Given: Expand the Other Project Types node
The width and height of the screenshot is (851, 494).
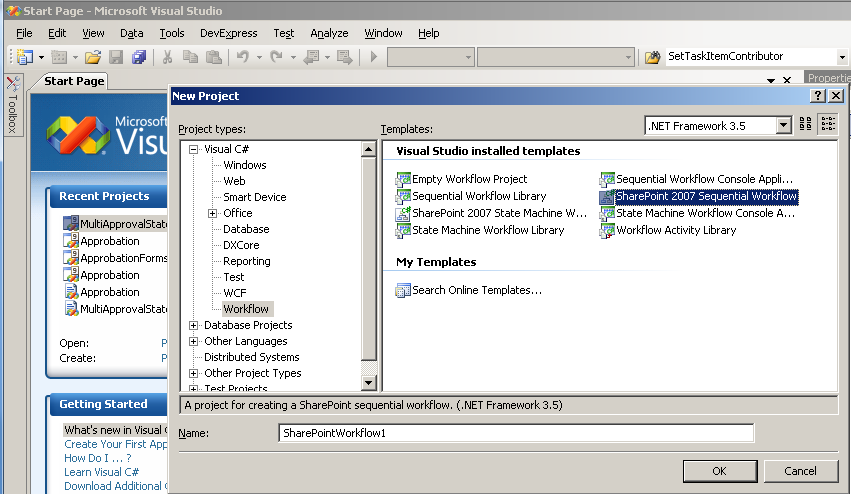Looking at the screenshot, I should [193, 373].
